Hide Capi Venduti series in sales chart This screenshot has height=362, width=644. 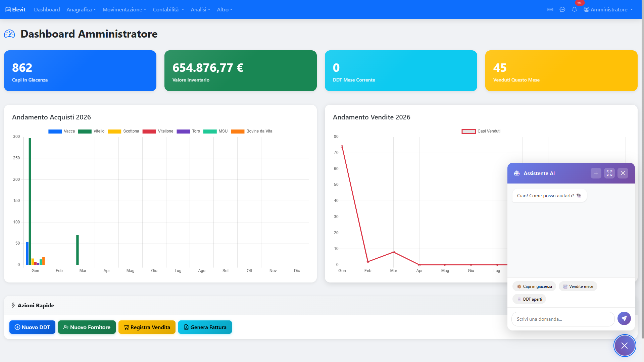click(x=481, y=131)
